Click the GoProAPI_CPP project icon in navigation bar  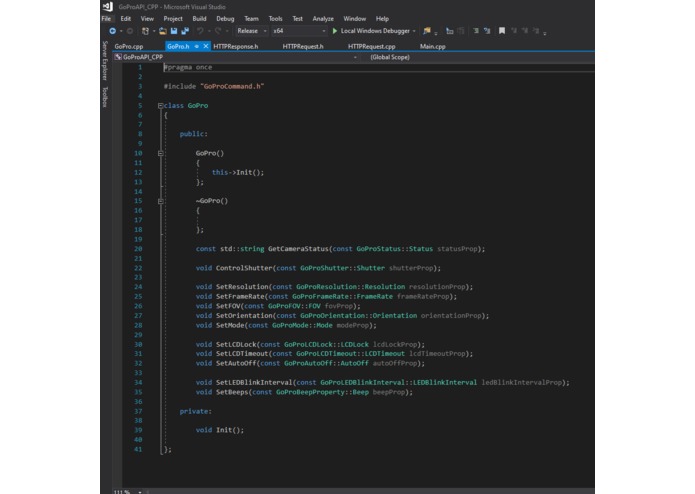pyautogui.click(x=118, y=57)
